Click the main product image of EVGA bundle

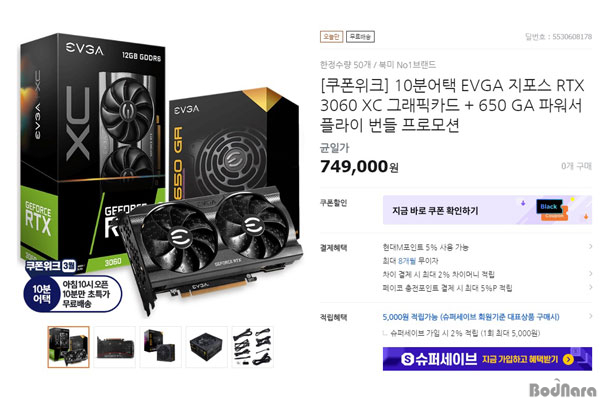pos(161,174)
